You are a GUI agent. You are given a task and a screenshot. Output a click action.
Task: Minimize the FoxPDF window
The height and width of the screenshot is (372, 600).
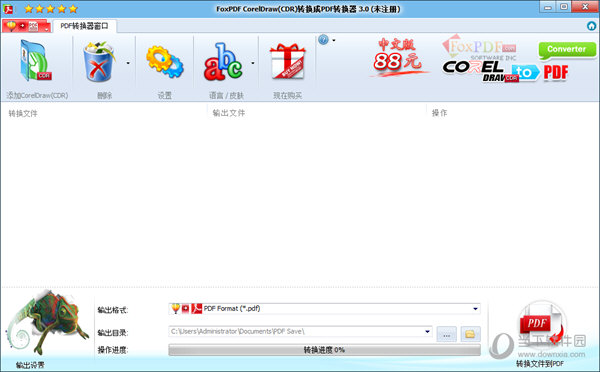548,7
